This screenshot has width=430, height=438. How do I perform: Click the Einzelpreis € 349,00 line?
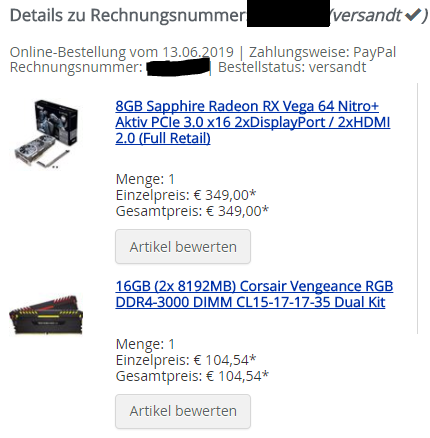point(186,195)
